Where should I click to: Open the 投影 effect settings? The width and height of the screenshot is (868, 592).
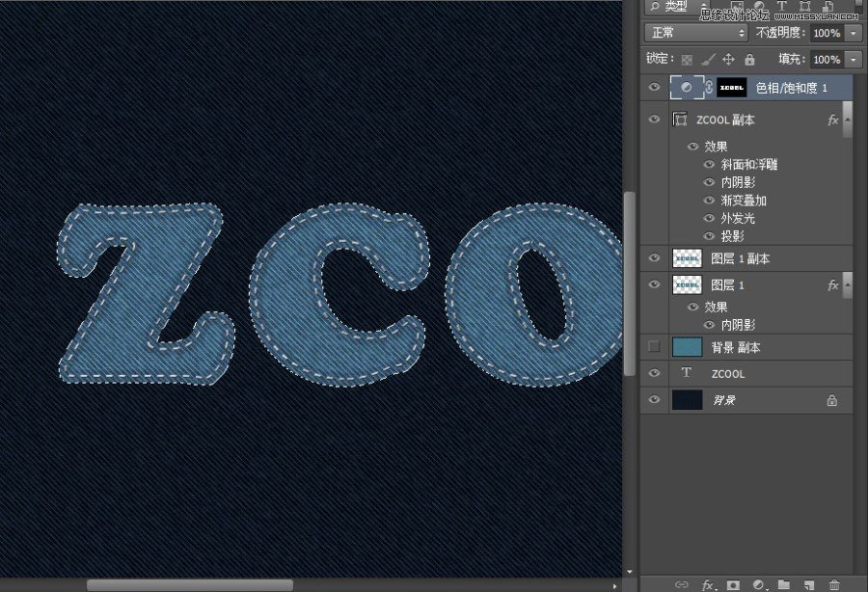732,236
